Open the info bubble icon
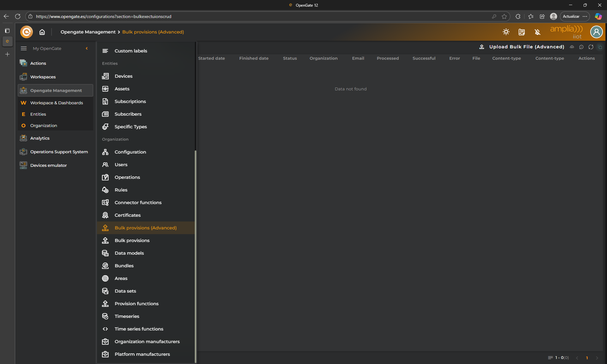Screen dimensions: 607x364 click(581, 47)
